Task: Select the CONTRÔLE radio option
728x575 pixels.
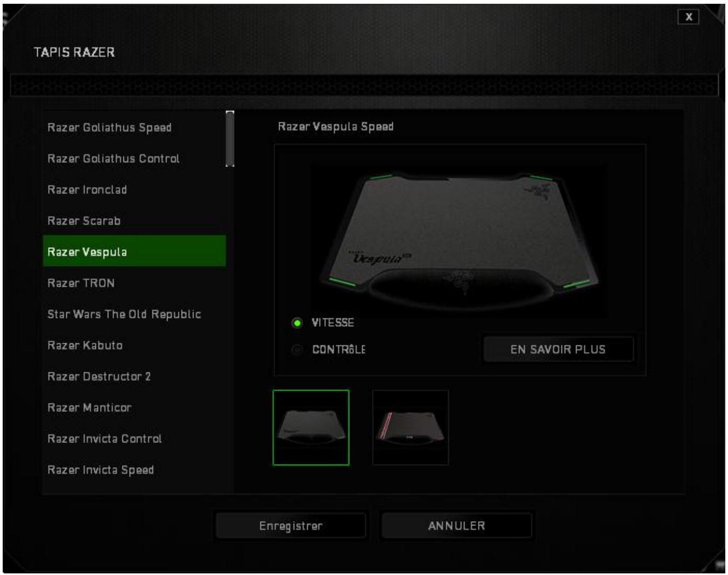Action: 297,350
